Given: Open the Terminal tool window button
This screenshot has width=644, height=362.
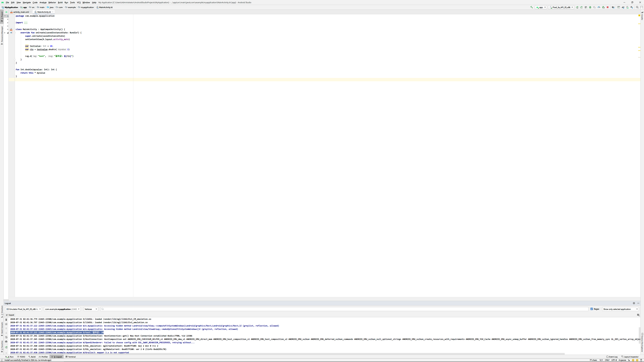Looking at the screenshot, I should click(x=70, y=357).
